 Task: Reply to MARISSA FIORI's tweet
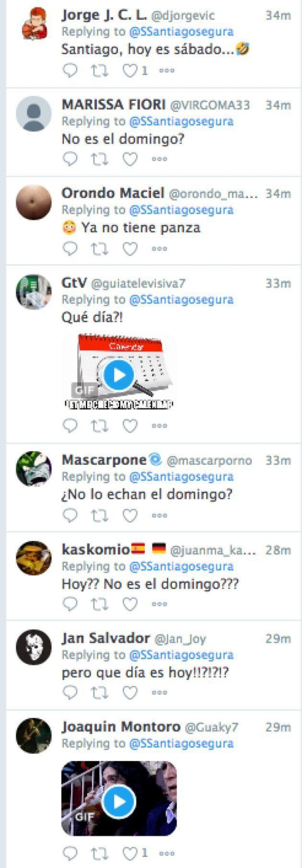[70, 159]
